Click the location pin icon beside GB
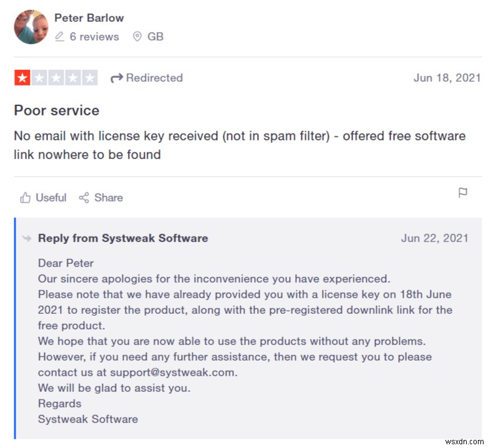The width and height of the screenshot is (491, 448). (137, 37)
